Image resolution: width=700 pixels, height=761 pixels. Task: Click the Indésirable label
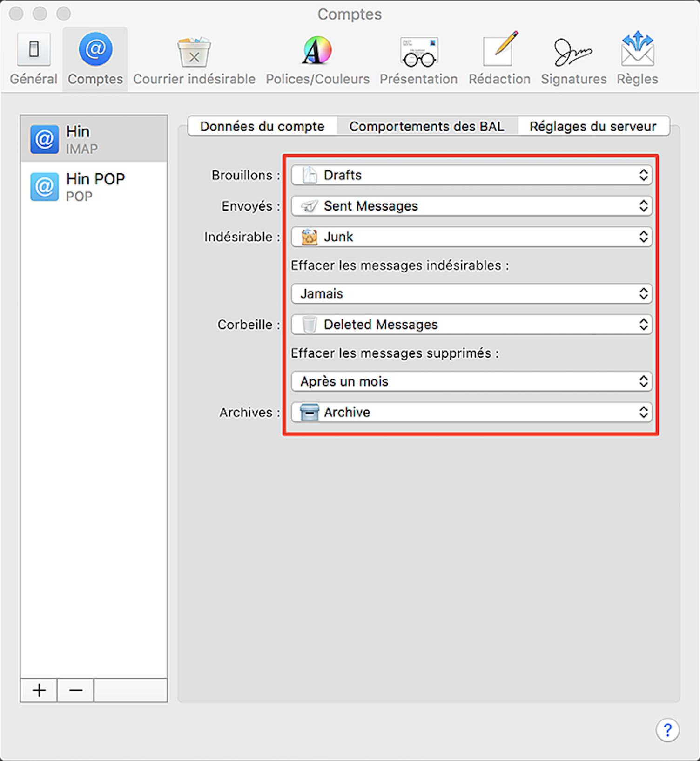click(x=242, y=237)
